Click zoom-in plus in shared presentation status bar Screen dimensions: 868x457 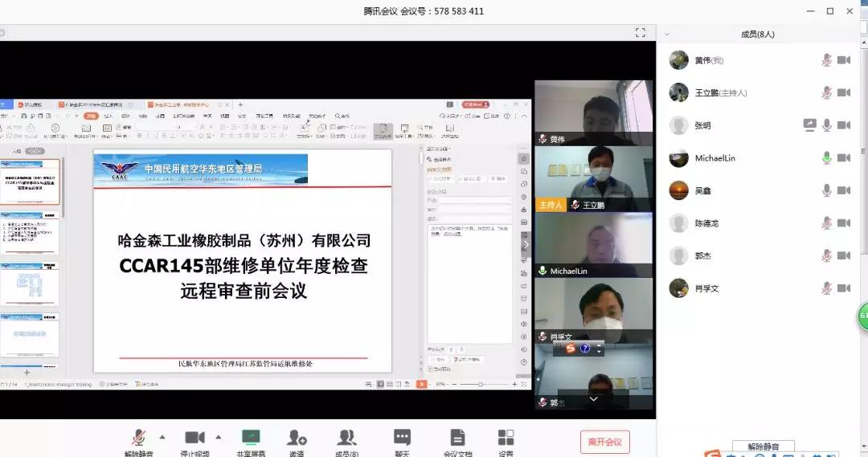(514, 384)
